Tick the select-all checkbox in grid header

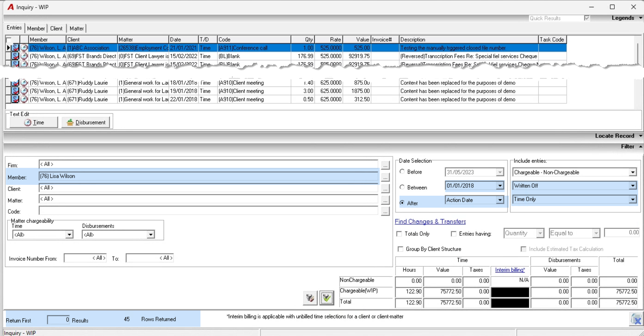[x=9, y=40]
